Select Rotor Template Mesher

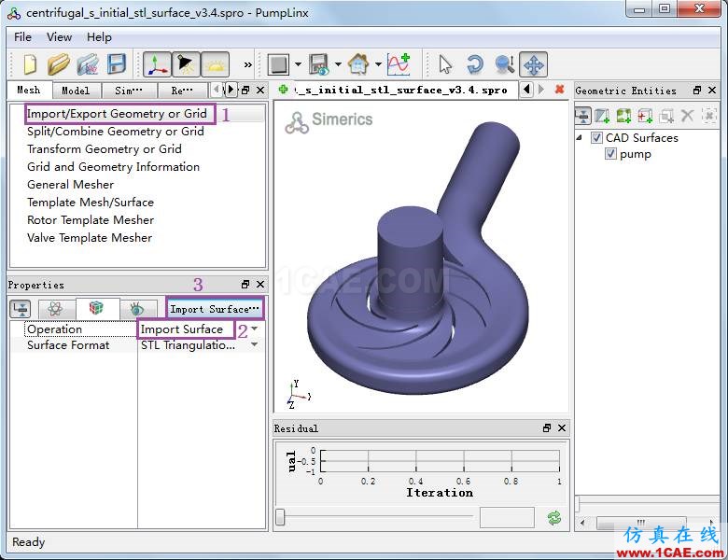[91, 219]
